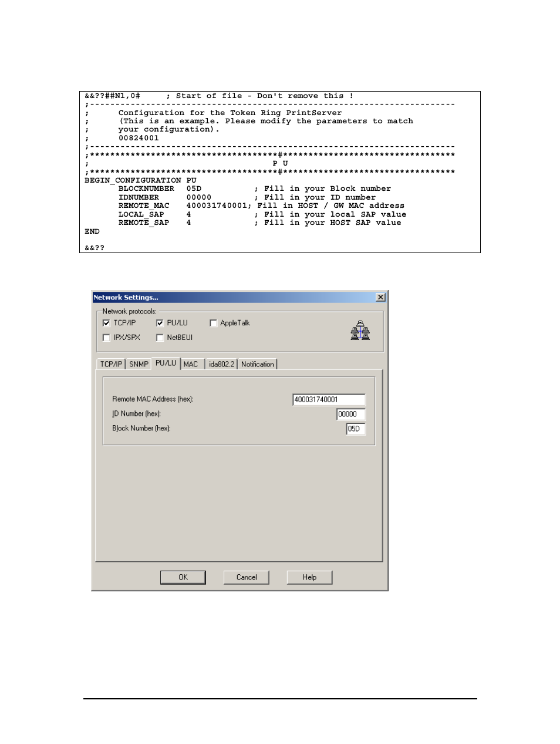Click the 400031740001 value in the config listing

pos(217,206)
